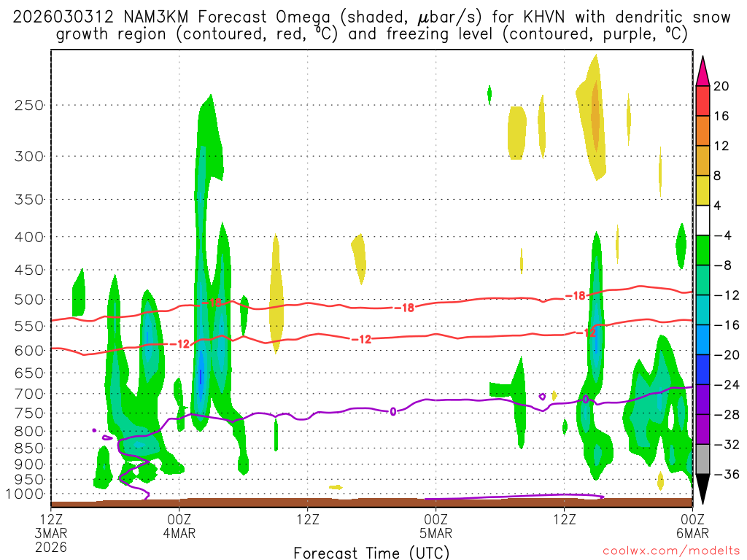
Task: Click the 450 pressure level label
Action: pyautogui.click(x=29, y=270)
